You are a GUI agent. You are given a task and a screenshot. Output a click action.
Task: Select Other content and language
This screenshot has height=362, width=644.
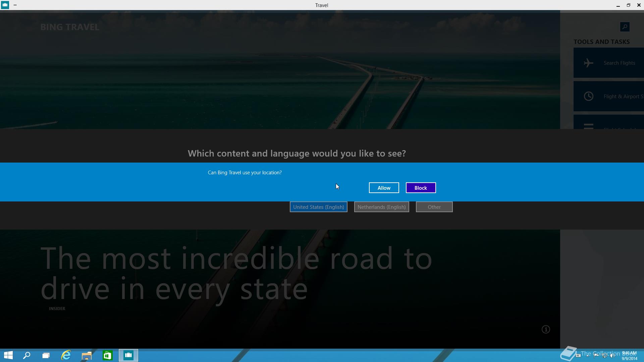[x=434, y=207]
